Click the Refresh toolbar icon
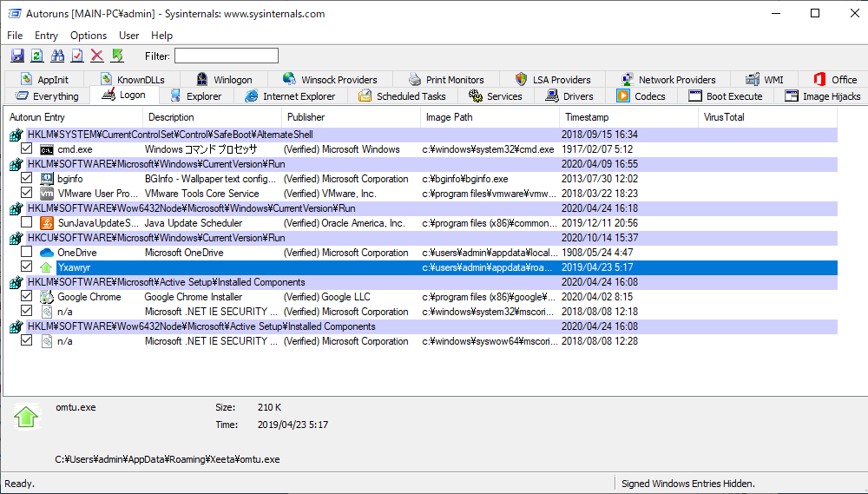The height and width of the screenshot is (494, 868). 37,56
